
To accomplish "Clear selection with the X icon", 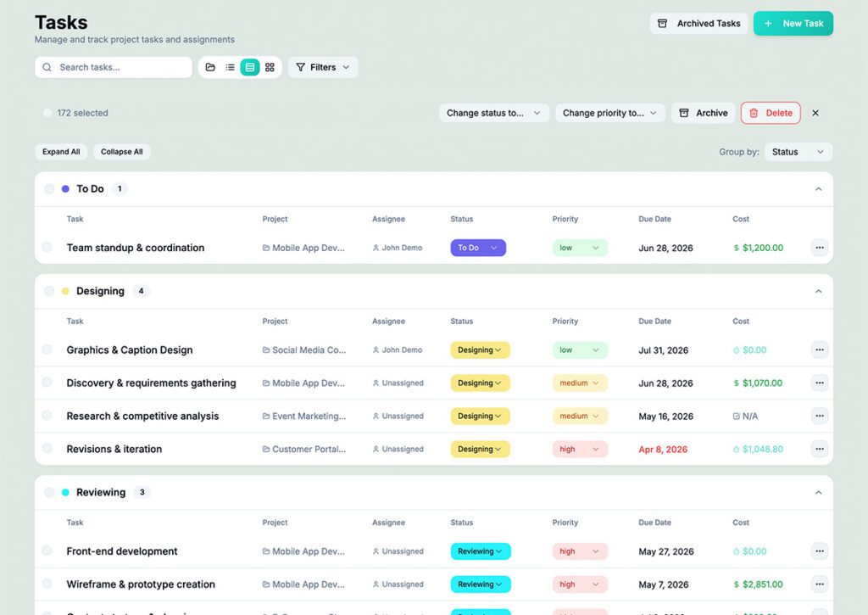I will [815, 113].
